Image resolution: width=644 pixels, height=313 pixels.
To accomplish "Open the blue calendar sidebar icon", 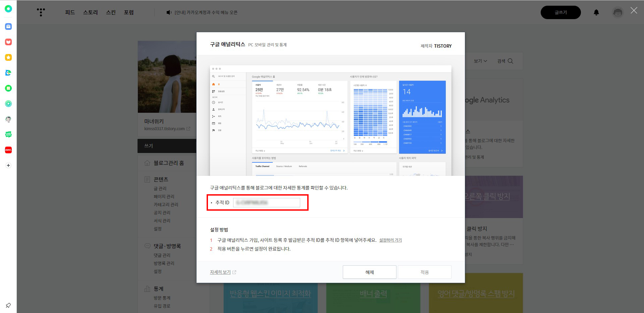I will (8, 27).
